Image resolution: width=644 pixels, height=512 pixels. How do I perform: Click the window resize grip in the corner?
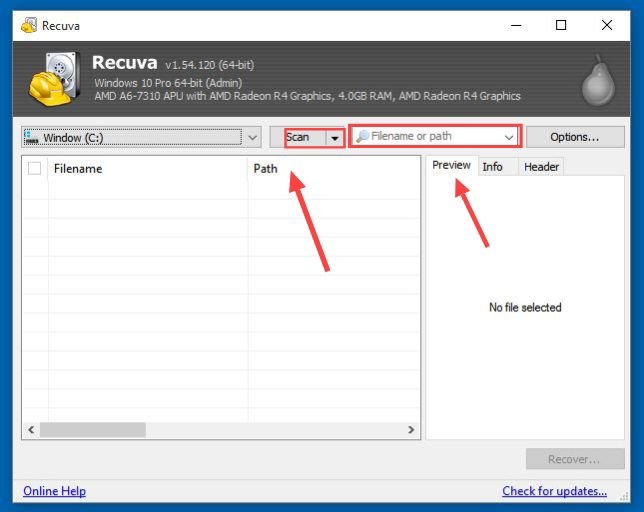tap(624, 497)
